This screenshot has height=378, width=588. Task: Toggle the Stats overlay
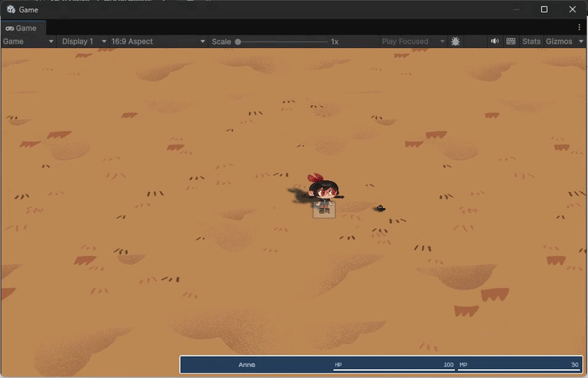[531, 42]
